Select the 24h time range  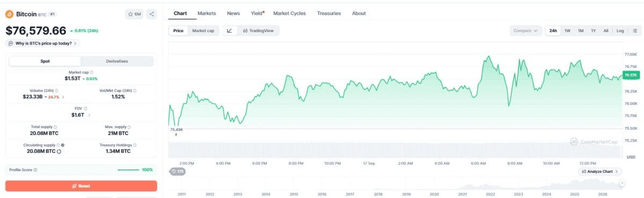tap(553, 31)
